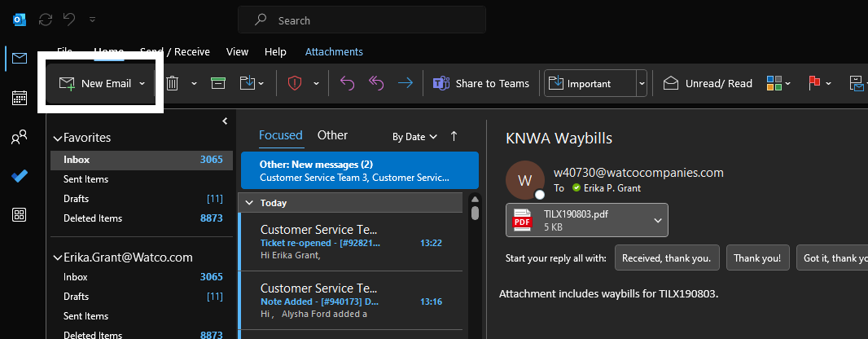Click the recipient Erika P. Grant
This screenshot has width=868, height=339.
pyautogui.click(x=612, y=188)
